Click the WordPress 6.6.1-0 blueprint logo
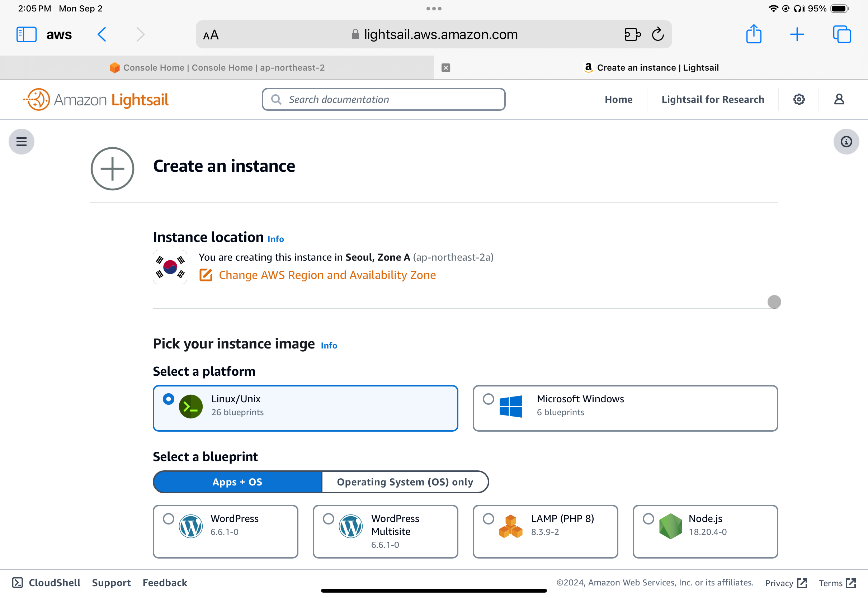Screen dimensions: 868x598 click(191, 526)
